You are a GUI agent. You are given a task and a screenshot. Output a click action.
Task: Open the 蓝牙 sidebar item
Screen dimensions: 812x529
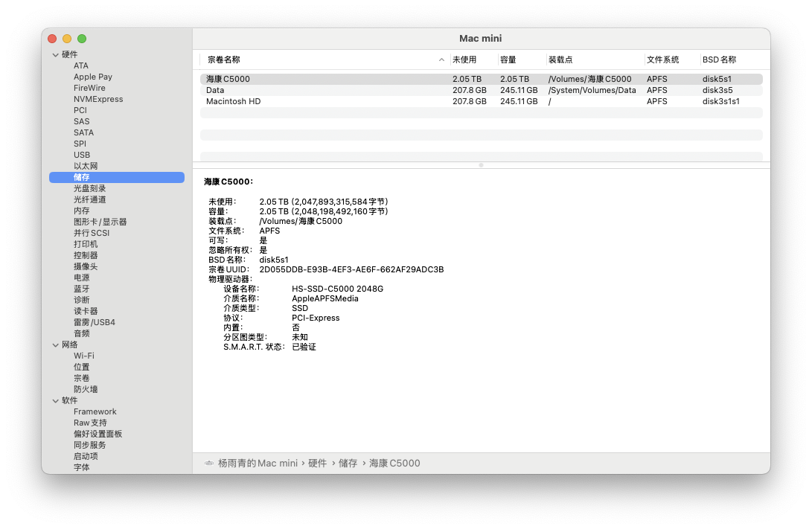click(x=82, y=289)
